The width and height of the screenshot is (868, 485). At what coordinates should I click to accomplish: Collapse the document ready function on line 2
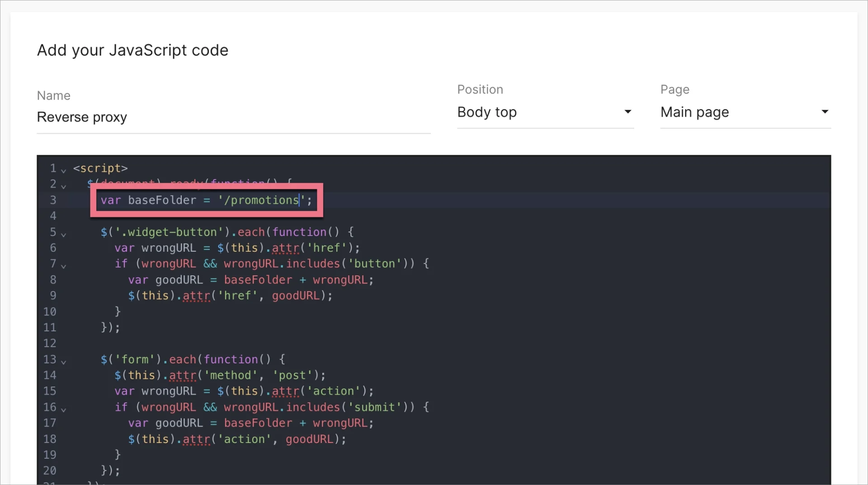(64, 187)
